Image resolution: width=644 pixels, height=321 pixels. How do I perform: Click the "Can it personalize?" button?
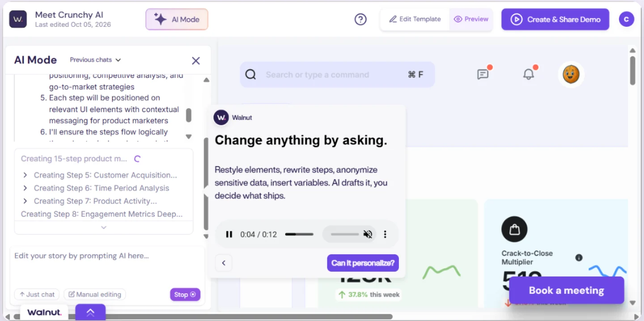click(x=363, y=263)
